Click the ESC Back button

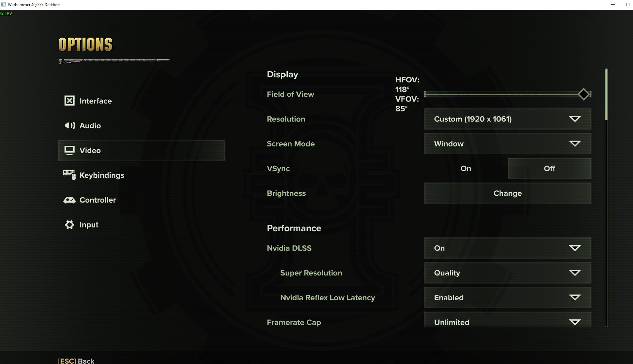click(x=76, y=361)
